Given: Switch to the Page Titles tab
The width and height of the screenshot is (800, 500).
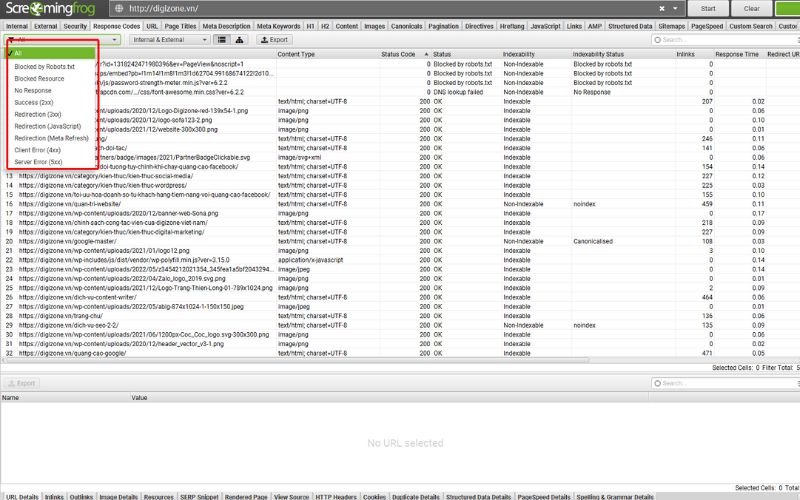Looking at the screenshot, I should pos(180,26).
